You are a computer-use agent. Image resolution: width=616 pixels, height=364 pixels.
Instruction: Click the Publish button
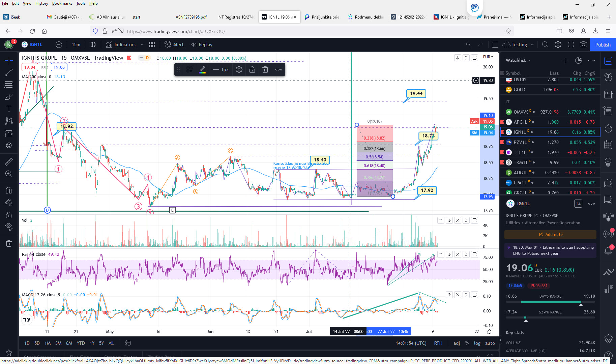(603, 44)
